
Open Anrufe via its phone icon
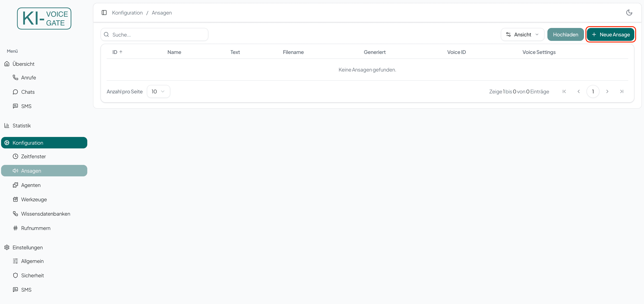15,77
